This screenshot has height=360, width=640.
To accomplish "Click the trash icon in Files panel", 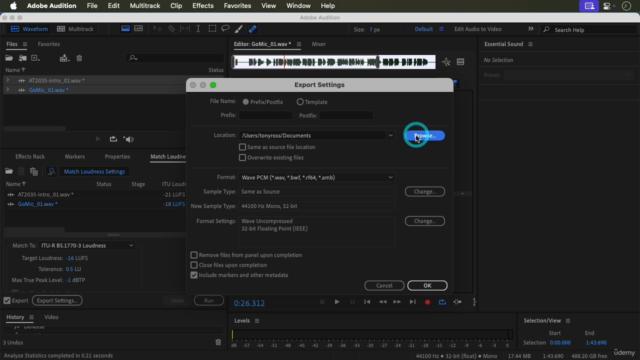I will click(79, 58).
